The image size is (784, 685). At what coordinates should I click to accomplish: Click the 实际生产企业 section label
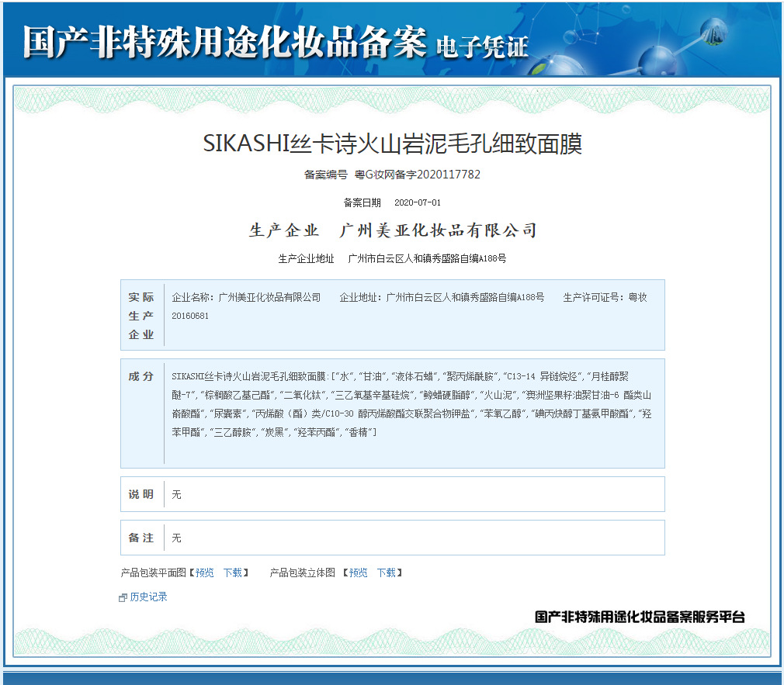141,315
